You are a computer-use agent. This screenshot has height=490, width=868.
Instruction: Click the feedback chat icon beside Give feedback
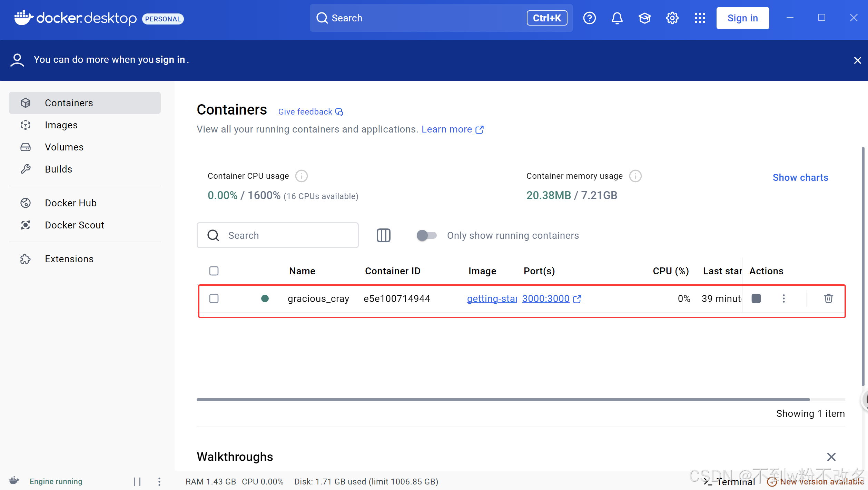pyautogui.click(x=339, y=112)
